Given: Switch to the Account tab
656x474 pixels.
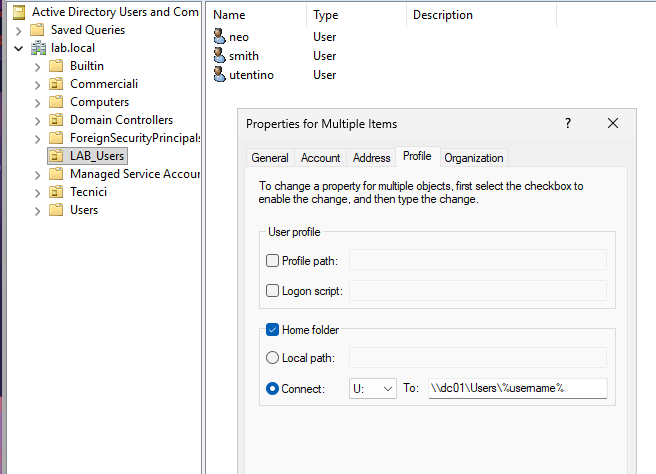Looking at the screenshot, I should pos(321,158).
